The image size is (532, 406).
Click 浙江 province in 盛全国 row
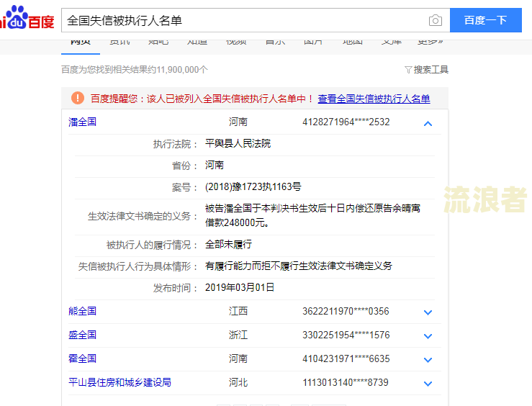point(238,335)
